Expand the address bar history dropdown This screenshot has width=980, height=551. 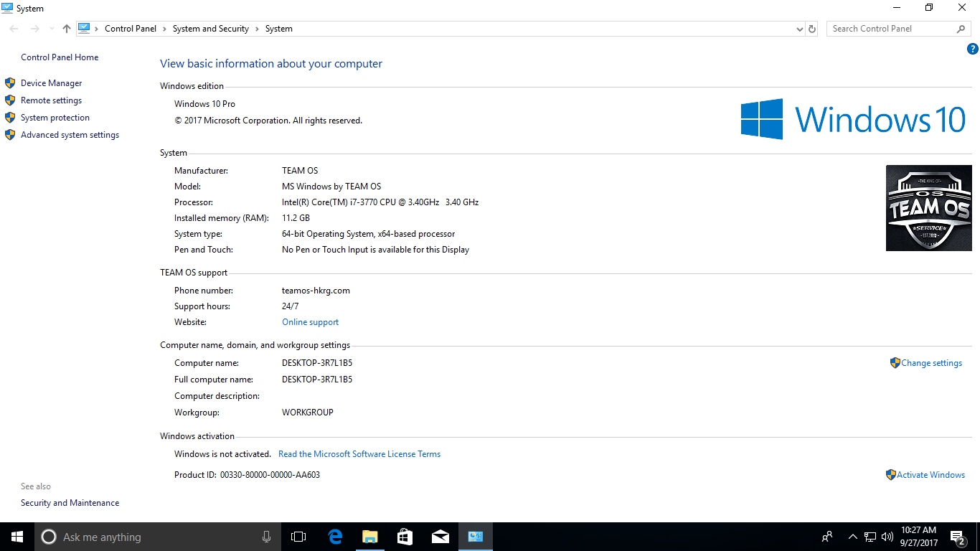coord(800,29)
